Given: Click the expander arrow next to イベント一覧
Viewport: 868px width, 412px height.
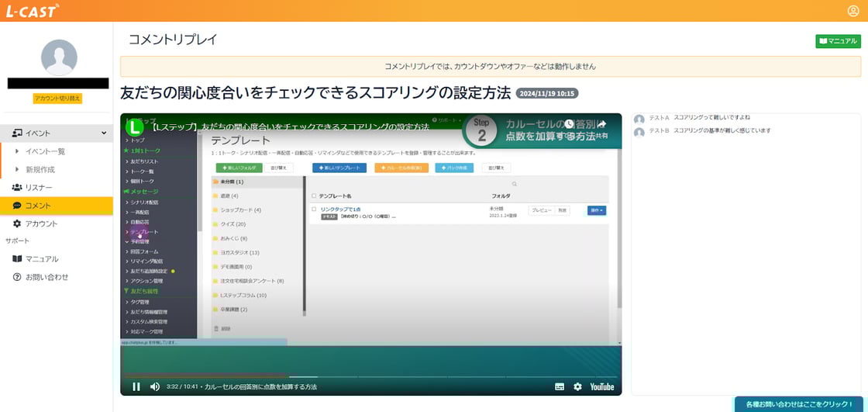Looking at the screenshot, I should coord(17,151).
